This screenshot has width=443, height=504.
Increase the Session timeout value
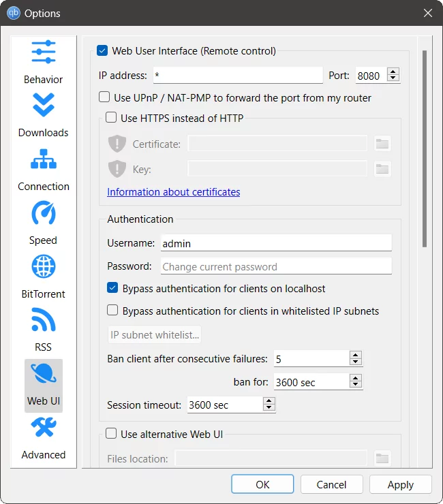point(269,401)
